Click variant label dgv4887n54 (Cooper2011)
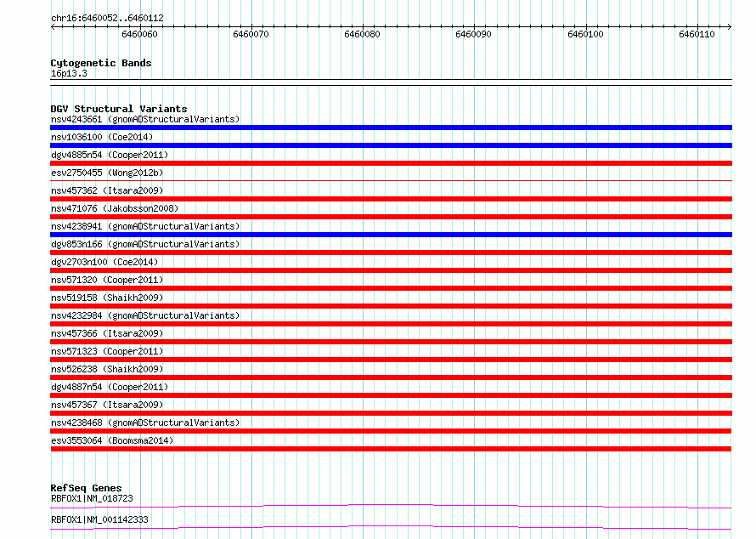 pyautogui.click(x=110, y=387)
